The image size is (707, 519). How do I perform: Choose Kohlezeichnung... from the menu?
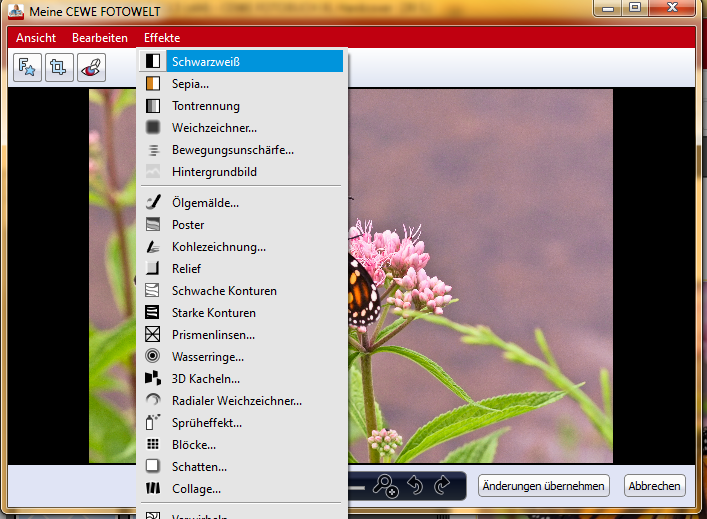pos(241,247)
